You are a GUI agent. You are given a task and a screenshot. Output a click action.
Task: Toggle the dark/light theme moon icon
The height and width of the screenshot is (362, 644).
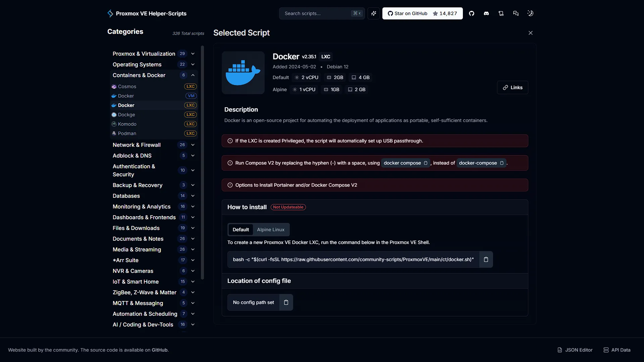click(530, 13)
